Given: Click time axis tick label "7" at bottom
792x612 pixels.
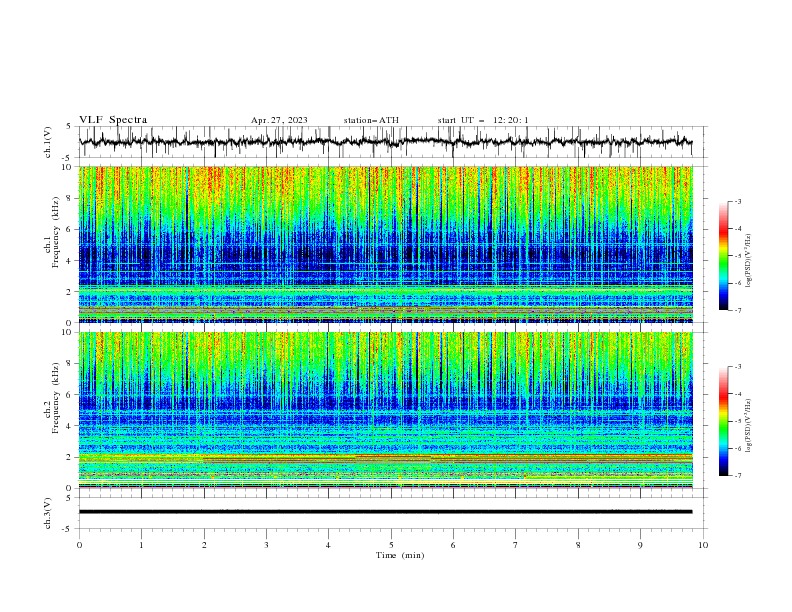Looking at the screenshot, I should point(516,545).
